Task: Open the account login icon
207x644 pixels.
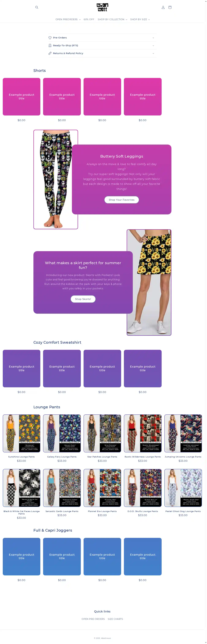Action: coord(163,8)
